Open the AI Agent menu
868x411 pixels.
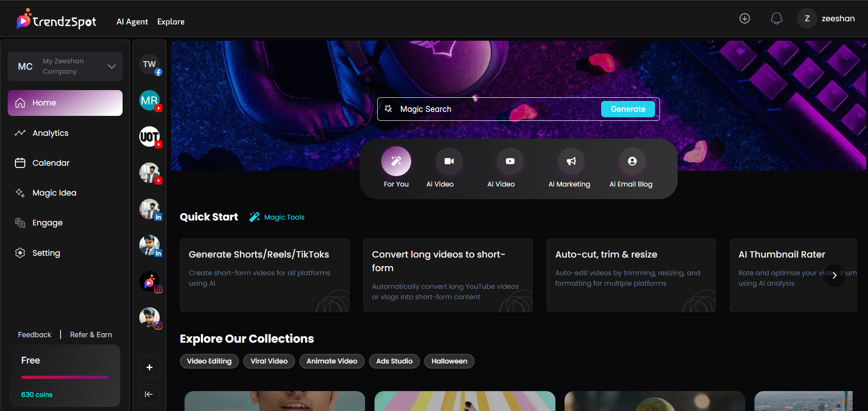(x=132, y=21)
